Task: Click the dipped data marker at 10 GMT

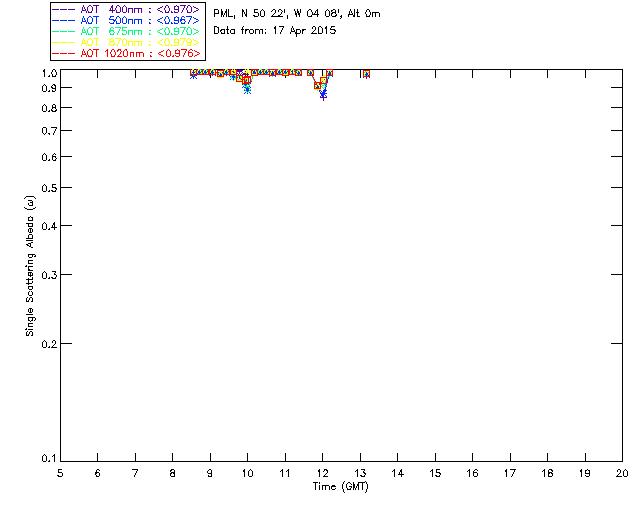Action: point(247,90)
